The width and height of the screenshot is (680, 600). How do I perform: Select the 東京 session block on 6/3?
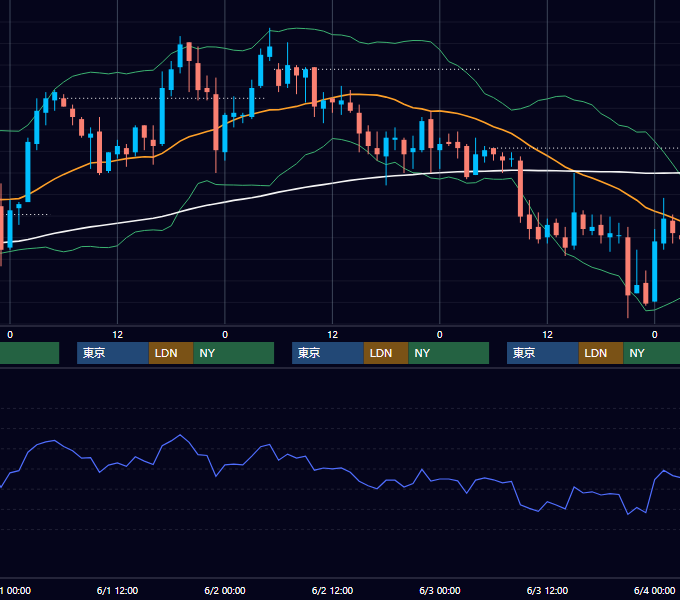[x=543, y=353]
